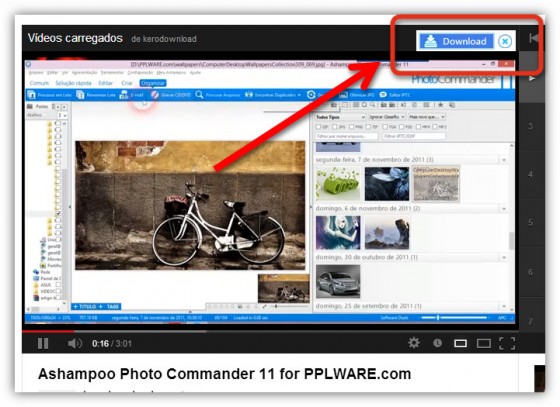Screen dimensions: 560x407
Task: Open the Todos Tipos dropdown
Action: click(x=340, y=117)
